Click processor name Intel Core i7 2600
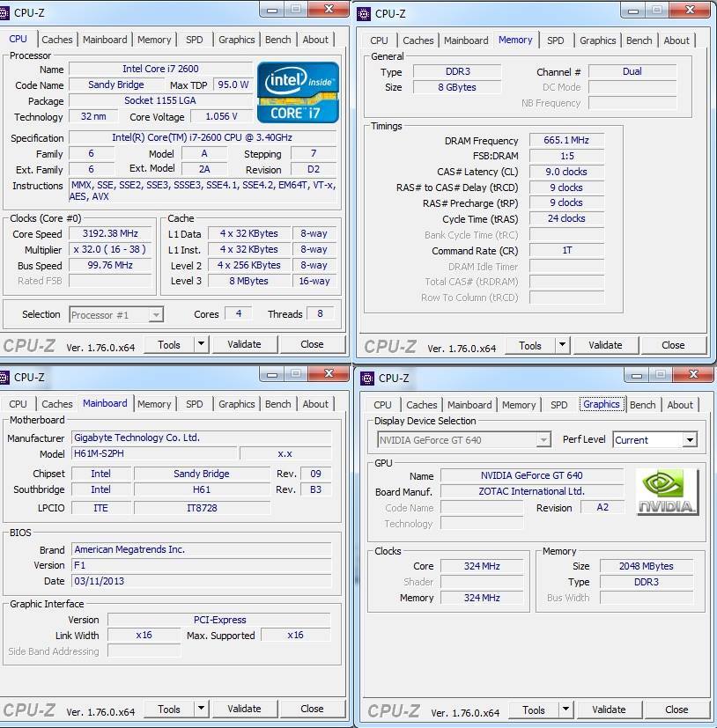 pos(160,69)
